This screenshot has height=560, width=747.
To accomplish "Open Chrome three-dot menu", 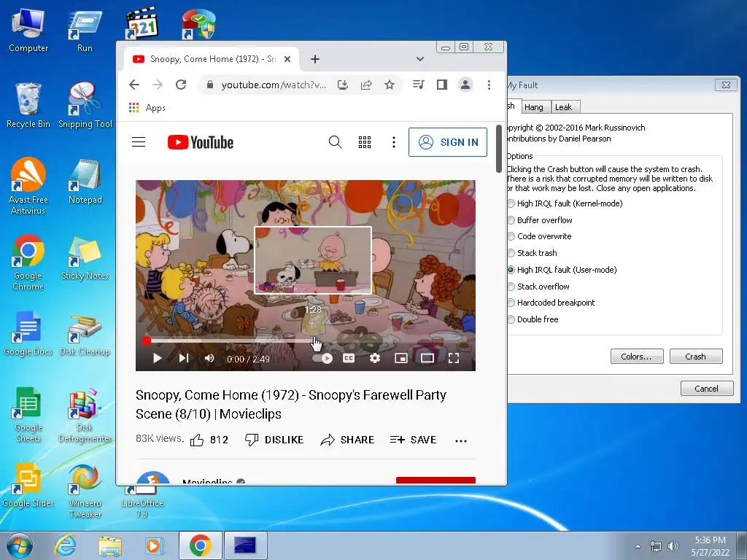I will click(489, 85).
